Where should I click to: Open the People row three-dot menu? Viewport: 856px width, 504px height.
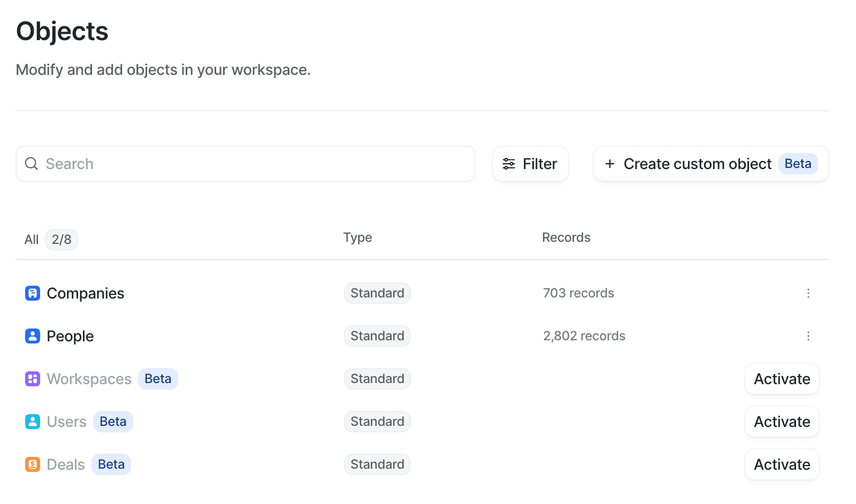pyautogui.click(x=808, y=336)
